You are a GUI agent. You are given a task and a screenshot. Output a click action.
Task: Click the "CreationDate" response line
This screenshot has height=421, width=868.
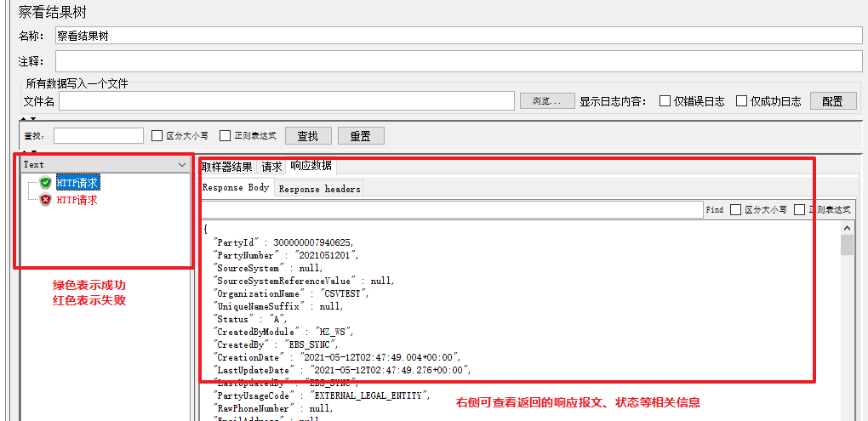coord(337,357)
